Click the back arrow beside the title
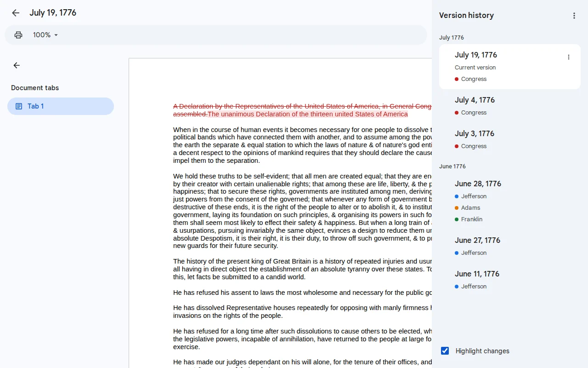Screen dimensions: 588x368 click(x=16, y=13)
